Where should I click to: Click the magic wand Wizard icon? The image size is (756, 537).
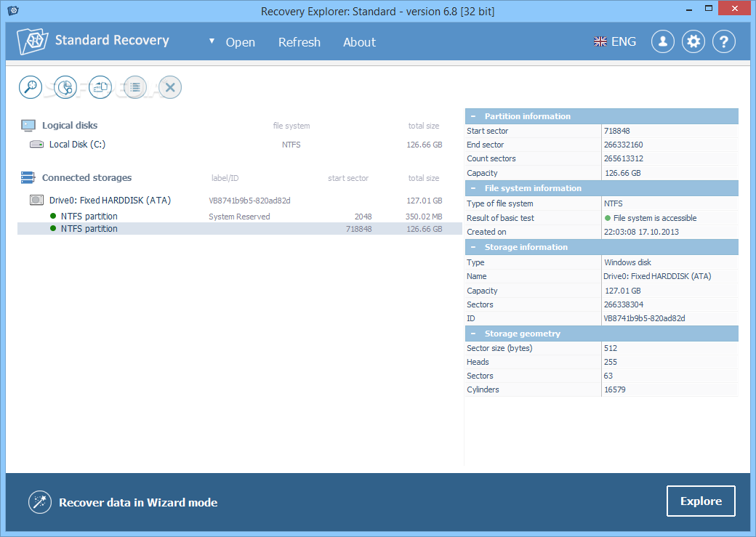click(39, 502)
